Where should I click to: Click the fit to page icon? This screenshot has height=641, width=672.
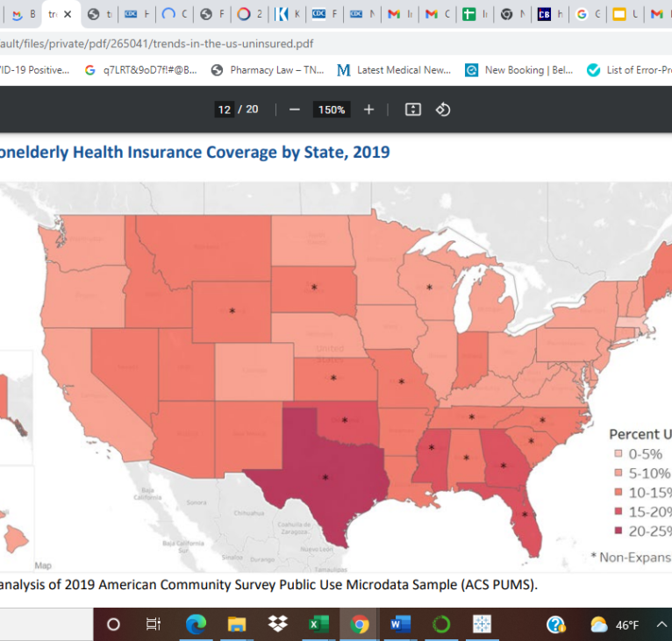pyautogui.click(x=413, y=110)
